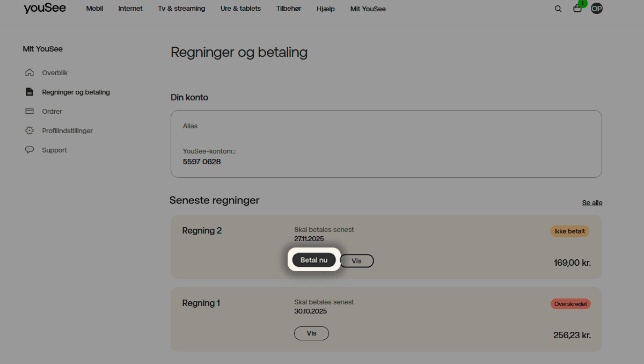Screen dimensions: 644x364
Task: Click Vis for Regning 2
Action: tap(356, 260)
